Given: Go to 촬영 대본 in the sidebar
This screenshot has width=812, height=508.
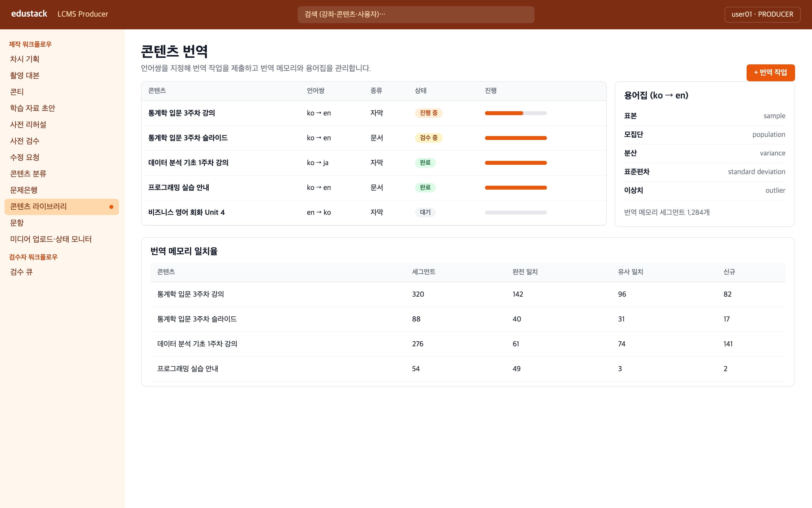Looking at the screenshot, I should tap(62, 76).
